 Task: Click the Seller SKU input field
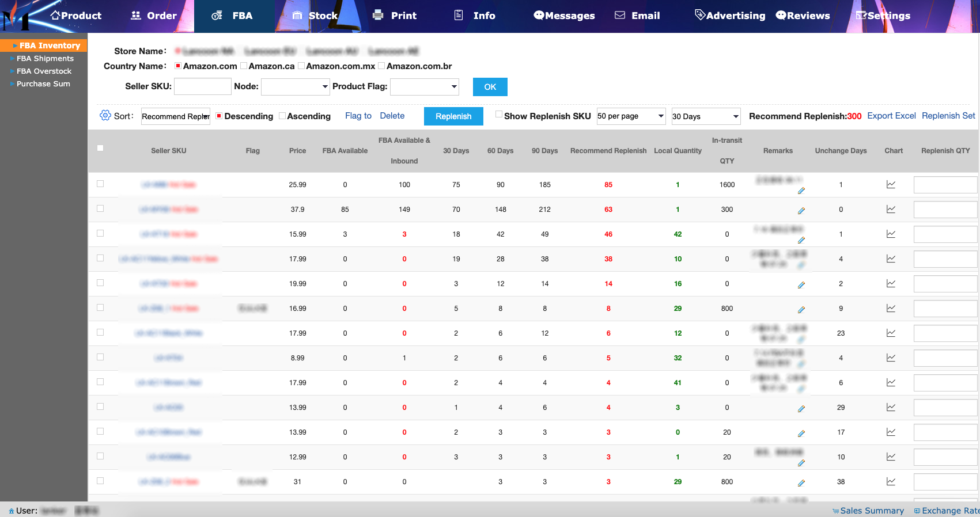(202, 87)
